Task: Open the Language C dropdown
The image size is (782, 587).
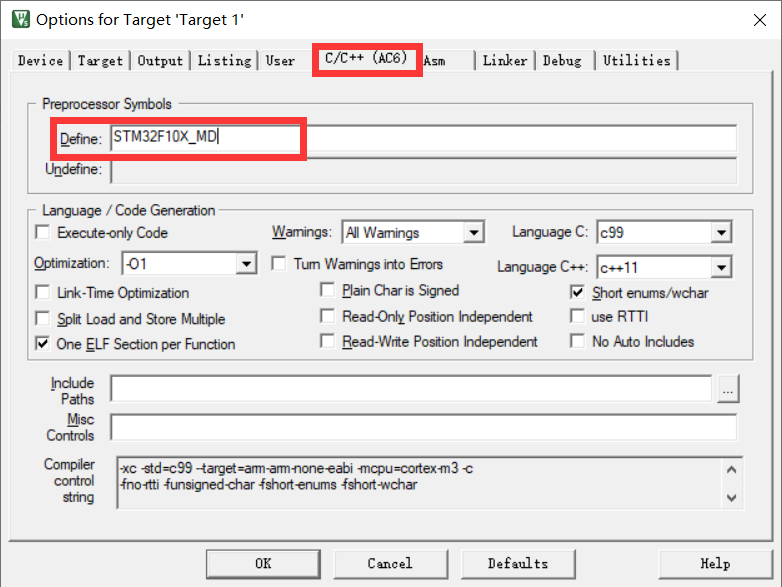Action: tap(664, 232)
